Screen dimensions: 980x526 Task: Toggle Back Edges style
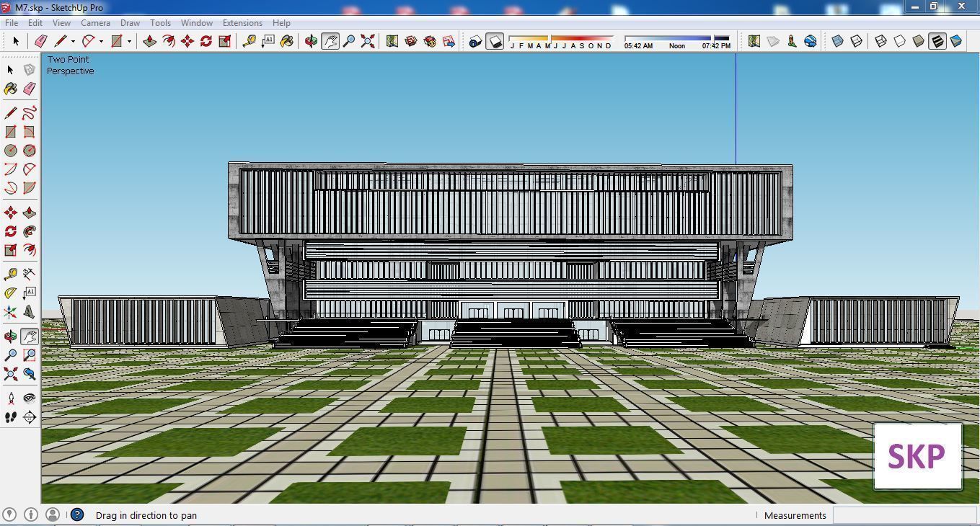point(857,41)
